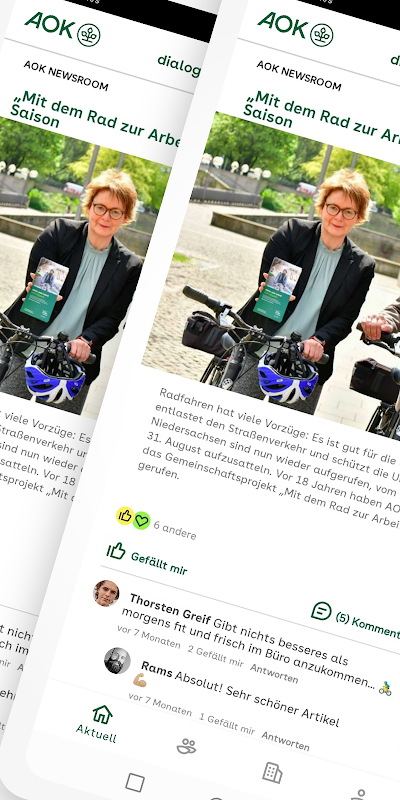Screen dimensions: 400x800
Task: Open comments via the speech bubble icon
Action: [x=321, y=610]
